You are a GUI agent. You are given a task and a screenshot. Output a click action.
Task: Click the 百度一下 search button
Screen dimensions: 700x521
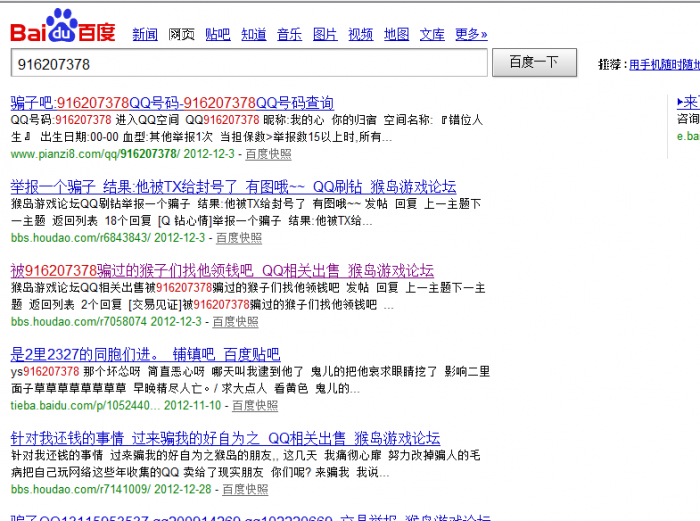coord(534,63)
